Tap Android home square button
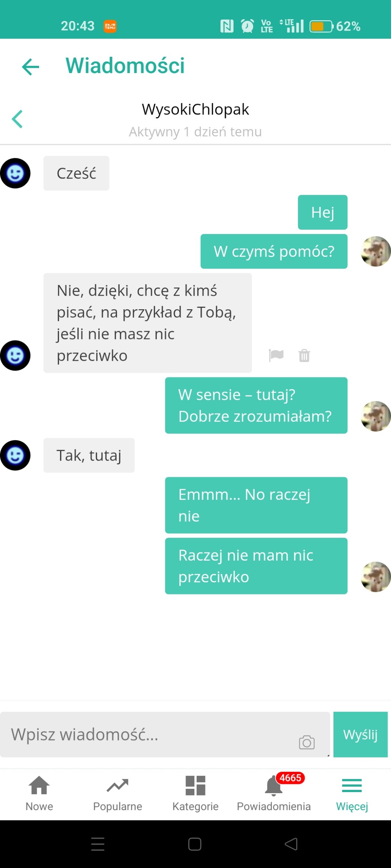The width and height of the screenshot is (391, 868). tap(195, 844)
